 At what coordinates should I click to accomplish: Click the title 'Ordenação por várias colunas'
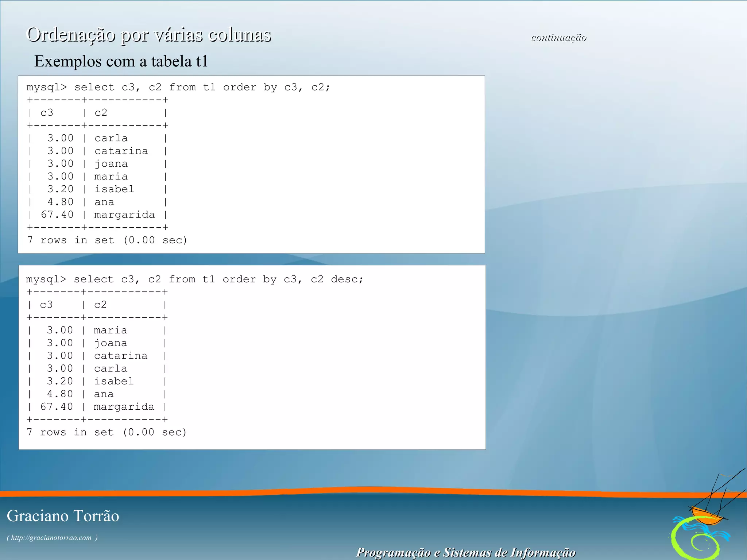[x=149, y=35]
